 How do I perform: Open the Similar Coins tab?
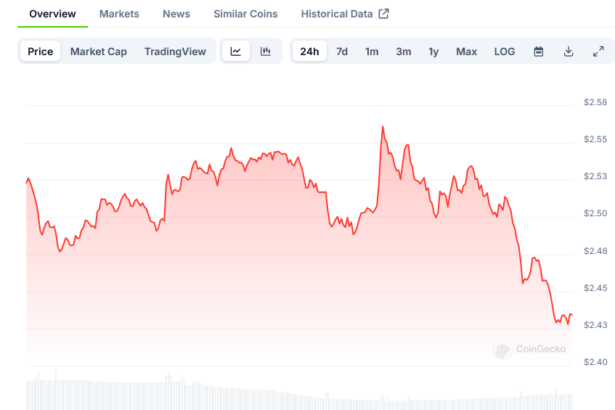pyautogui.click(x=246, y=14)
